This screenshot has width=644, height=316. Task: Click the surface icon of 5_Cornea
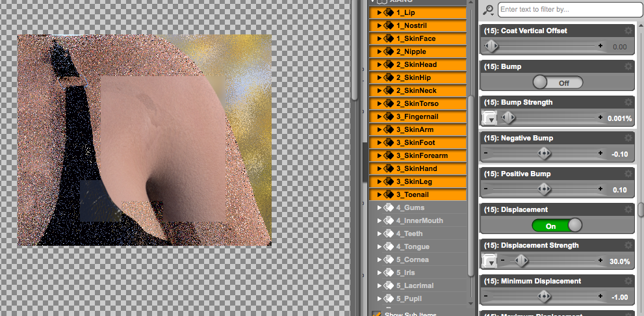tap(389, 259)
